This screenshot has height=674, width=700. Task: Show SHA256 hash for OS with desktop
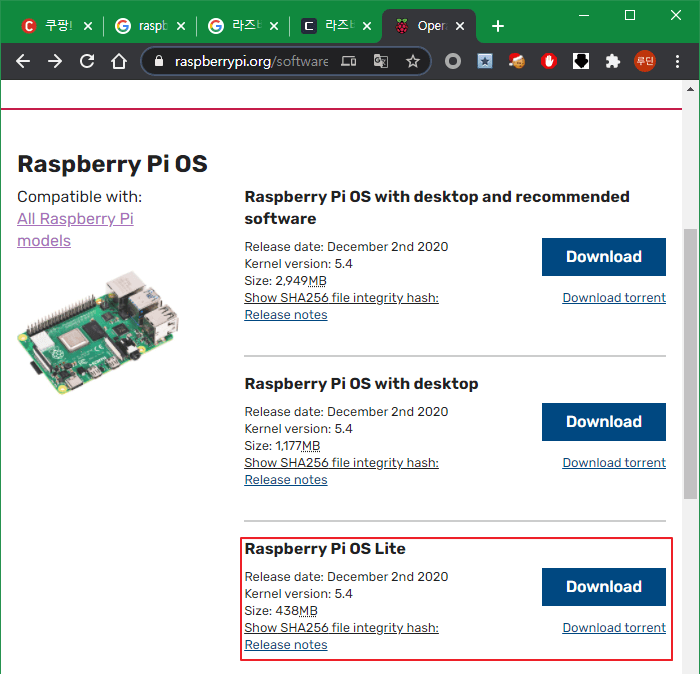(342, 463)
